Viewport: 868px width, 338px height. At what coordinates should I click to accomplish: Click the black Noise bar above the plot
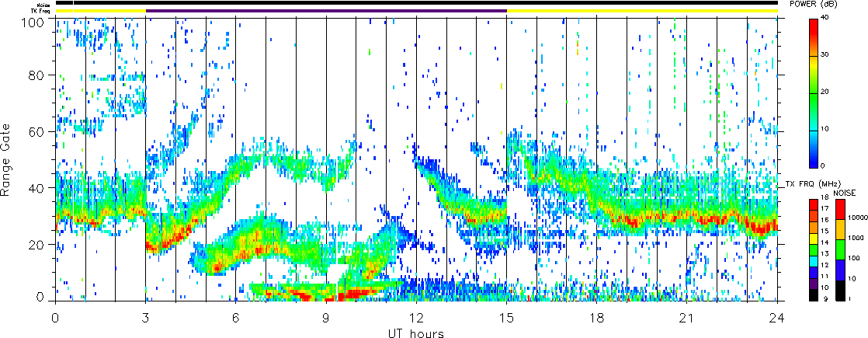(417, 3)
